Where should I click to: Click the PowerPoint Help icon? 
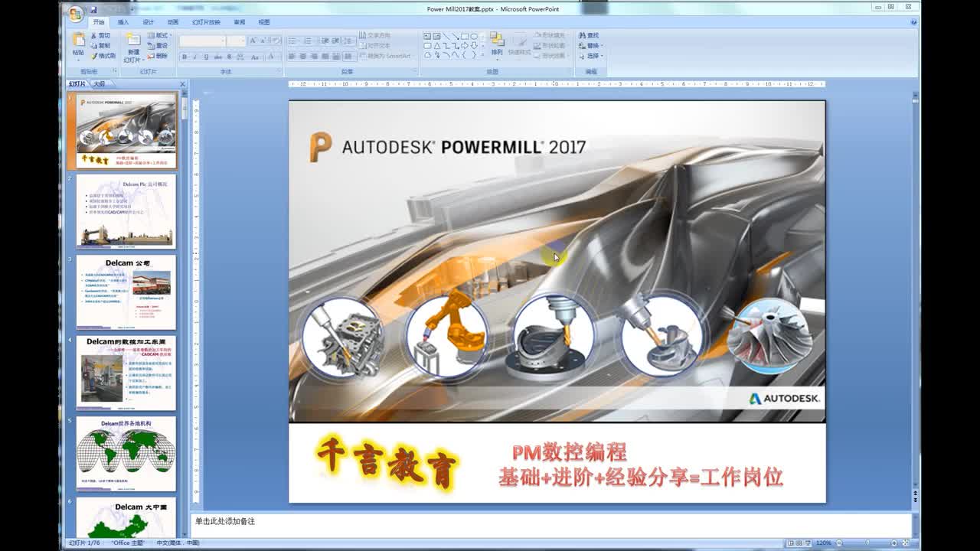click(913, 22)
